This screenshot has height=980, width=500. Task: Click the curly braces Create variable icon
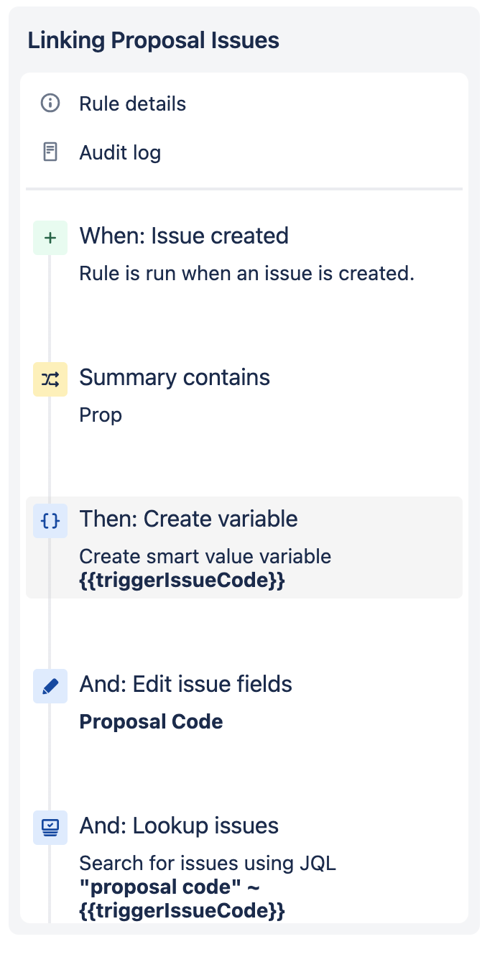click(50, 521)
